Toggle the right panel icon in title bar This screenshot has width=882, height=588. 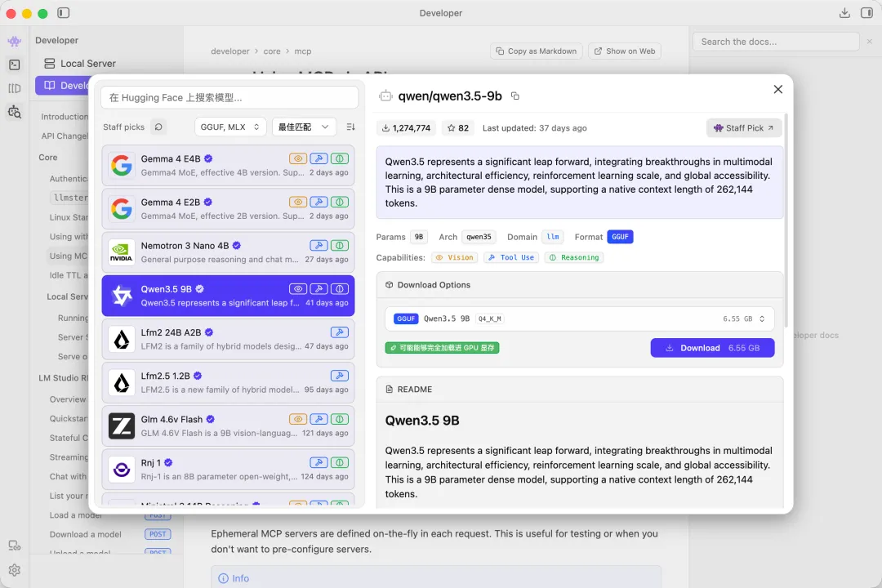pyautogui.click(x=866, y=12)
